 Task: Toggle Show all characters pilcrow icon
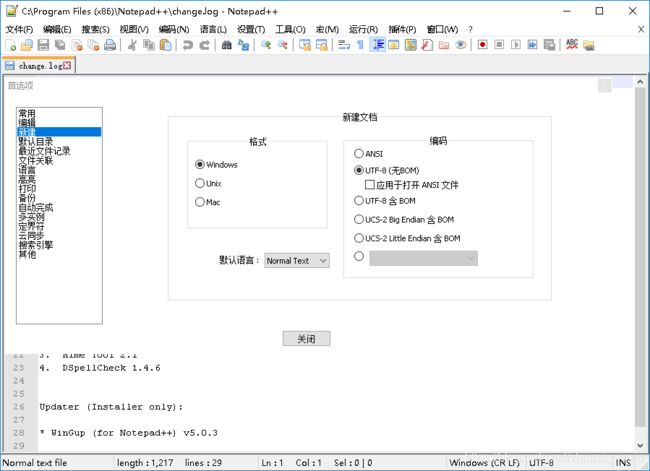coord(360,45)
